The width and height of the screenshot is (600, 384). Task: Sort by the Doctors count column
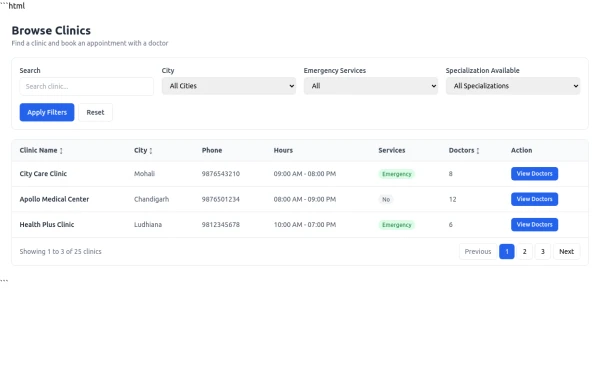[x=464, y=150]
